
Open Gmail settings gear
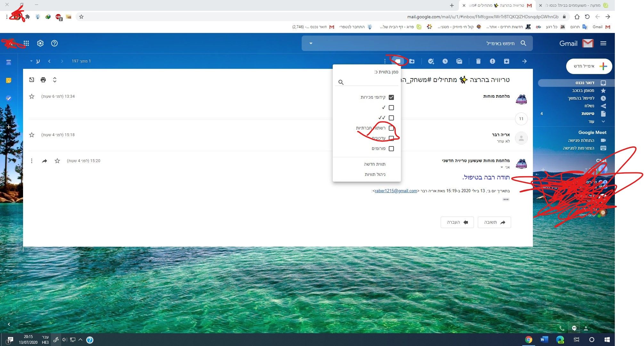pos(40,43)
